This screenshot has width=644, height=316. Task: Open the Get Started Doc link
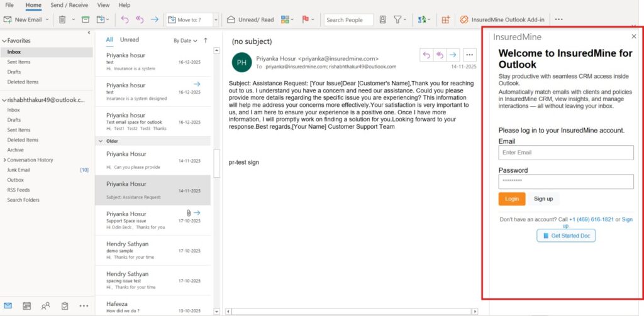(565, 236)
